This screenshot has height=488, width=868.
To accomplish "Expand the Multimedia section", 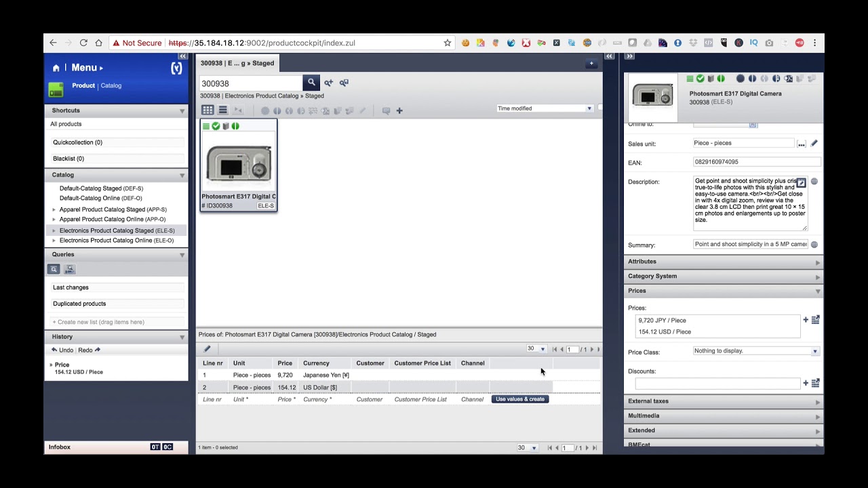I will (x=724, y=416).
